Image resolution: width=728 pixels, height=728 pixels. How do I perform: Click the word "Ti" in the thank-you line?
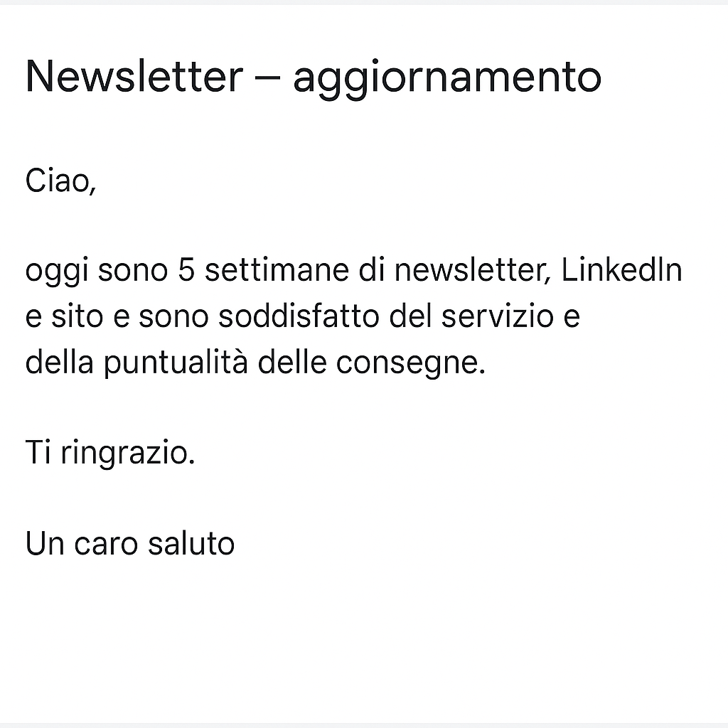pos(38,452)
